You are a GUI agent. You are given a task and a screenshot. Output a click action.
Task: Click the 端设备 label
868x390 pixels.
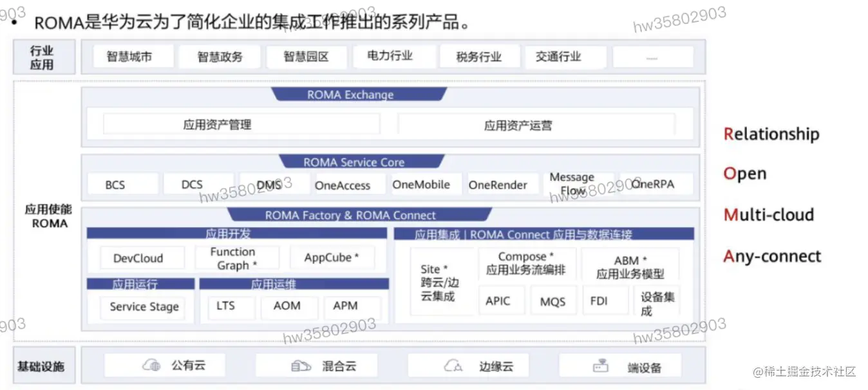click(645, 367)
